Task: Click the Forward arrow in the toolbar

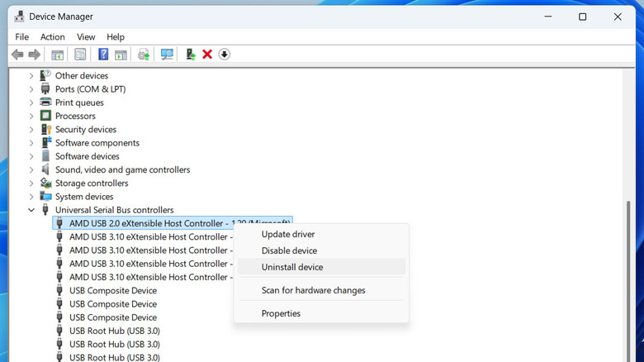Action: [35, 55]
